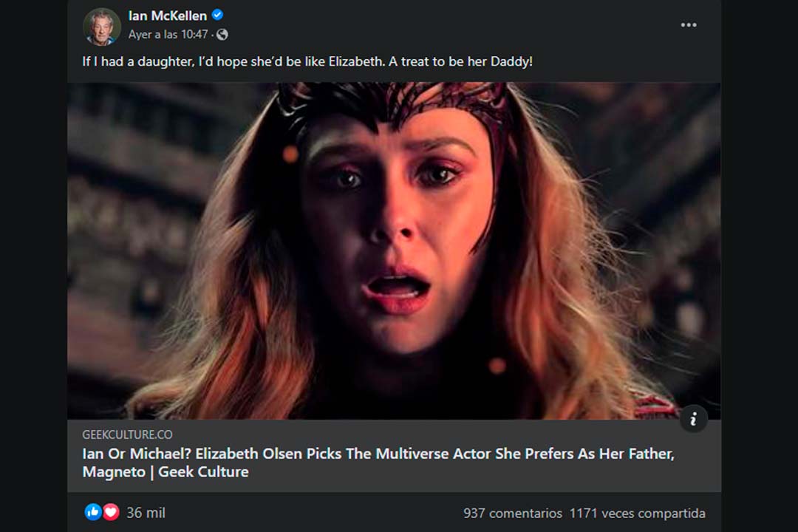This screenshot has width=798, height=532.
Task: Click the 'Ayer a las 10:47' timestamp
Action: pos(168,35)
